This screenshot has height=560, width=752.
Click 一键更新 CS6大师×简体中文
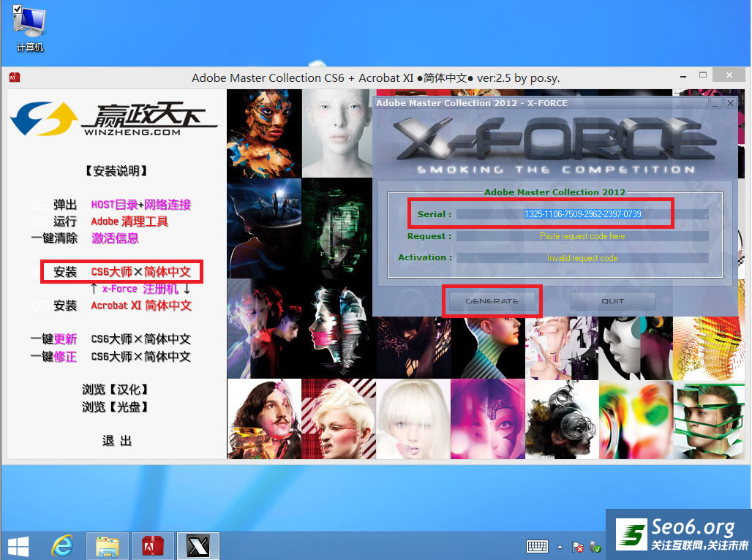tap(110, 339)
